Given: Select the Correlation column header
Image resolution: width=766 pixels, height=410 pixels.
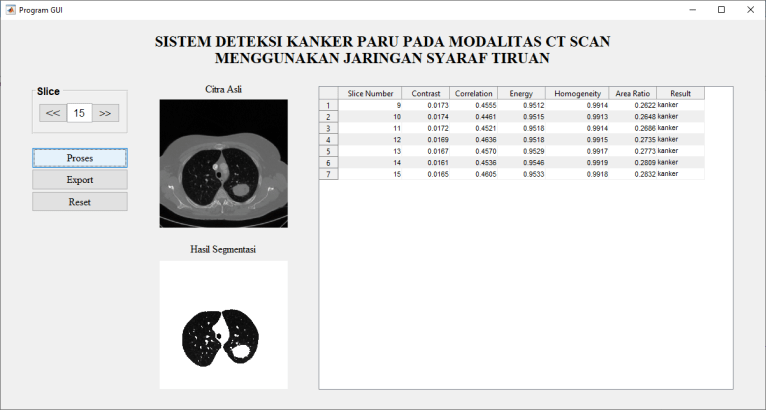Looking at the screenshot, I should (x=474, y=93).
